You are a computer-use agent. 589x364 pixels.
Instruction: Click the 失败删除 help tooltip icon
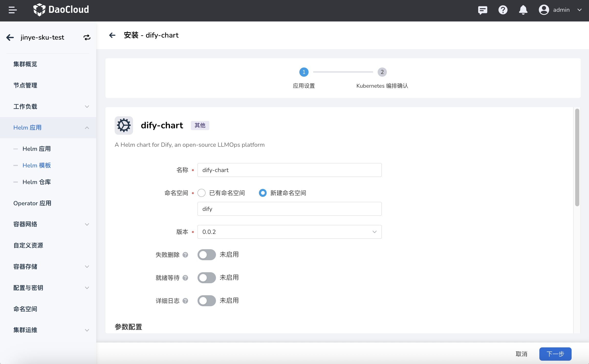186,255
